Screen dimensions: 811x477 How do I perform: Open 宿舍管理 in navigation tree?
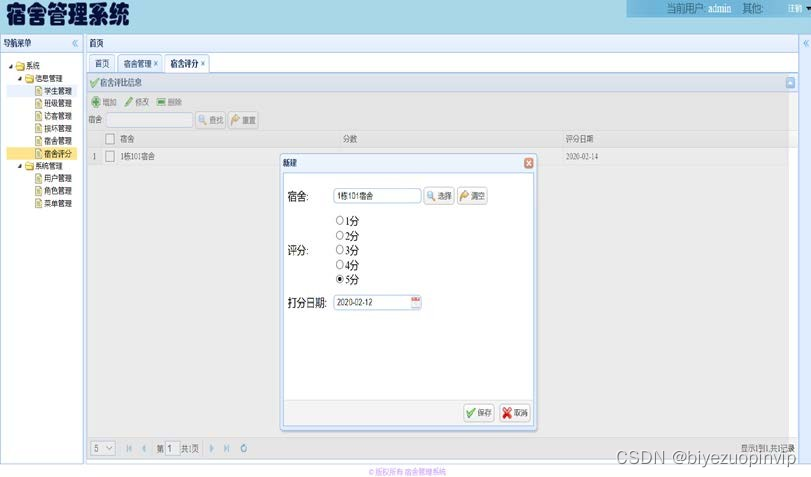click(57, 141)
